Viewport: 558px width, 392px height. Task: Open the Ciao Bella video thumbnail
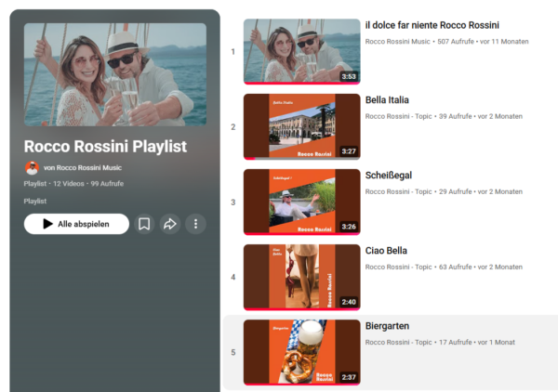tap(301, 277)
